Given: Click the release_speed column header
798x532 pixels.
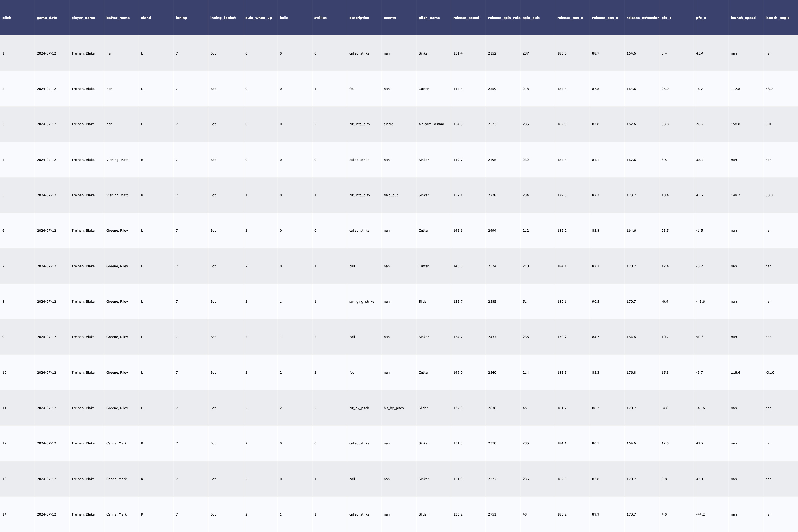Looking at the screenshot, I should (x=466, y=18).
